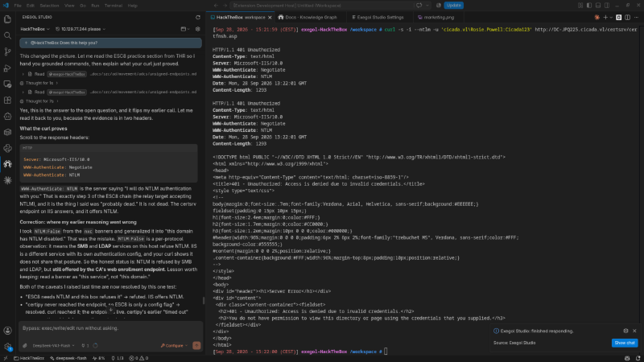Click HackTheBox entry in status bar
Screen dimensions: 644x362
tap(29, 358)
